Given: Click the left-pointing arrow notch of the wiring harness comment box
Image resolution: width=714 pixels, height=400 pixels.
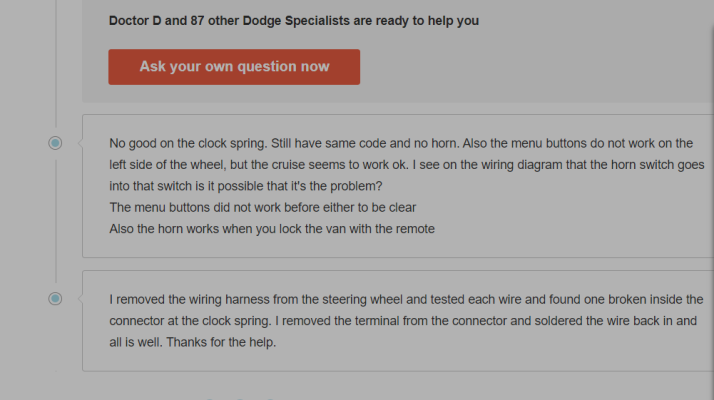Looking at the screenshot, I should click(x=80, y=299).
